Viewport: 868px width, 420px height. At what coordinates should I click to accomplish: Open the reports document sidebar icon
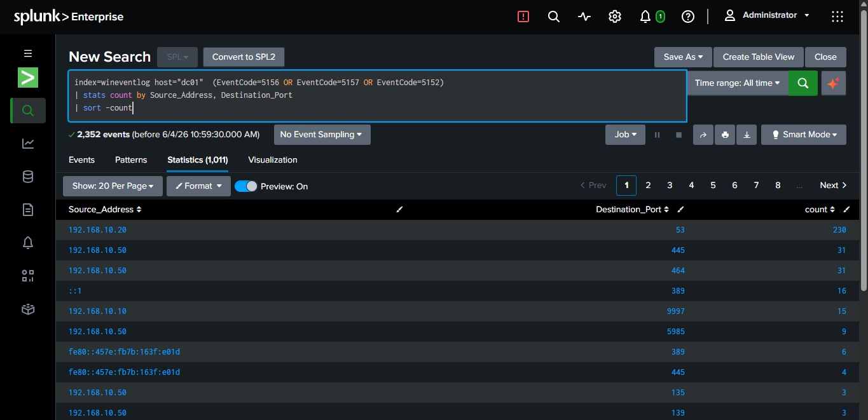(x=28, y=210)
